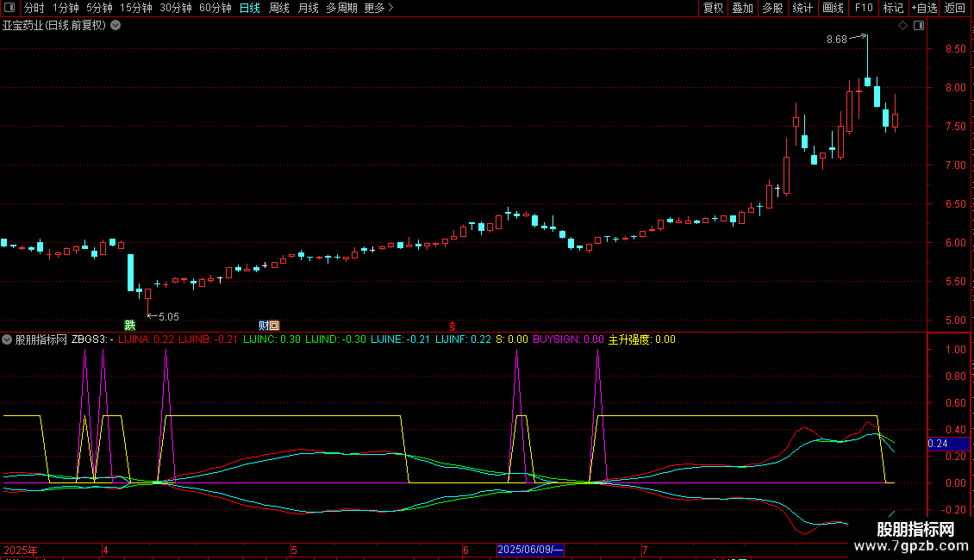Click the S: 0.00 indicator value
Screen dimensions: 974x560
click(512, 339)
